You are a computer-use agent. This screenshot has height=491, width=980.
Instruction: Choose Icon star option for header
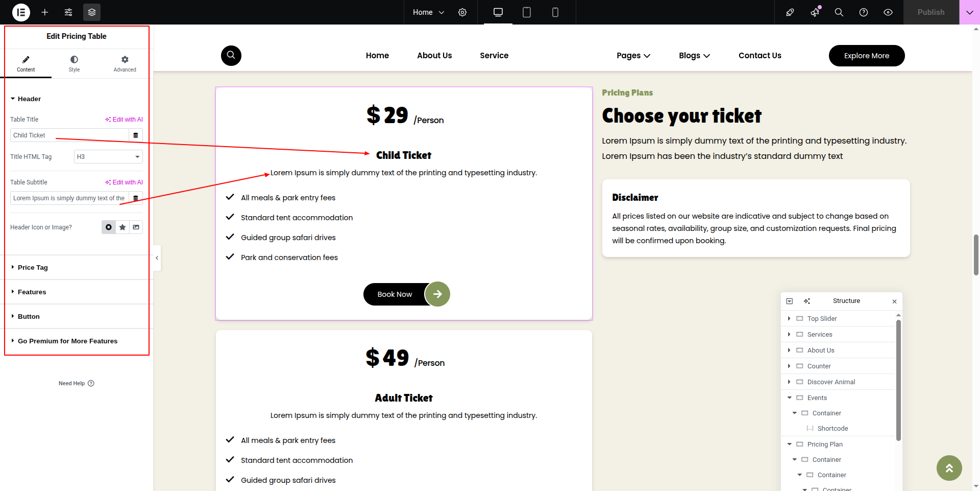(122, 227)
